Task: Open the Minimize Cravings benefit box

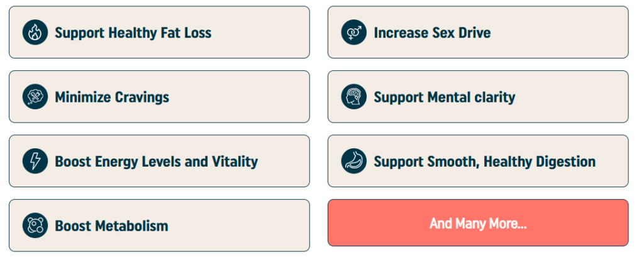Action: pos(159,97)
